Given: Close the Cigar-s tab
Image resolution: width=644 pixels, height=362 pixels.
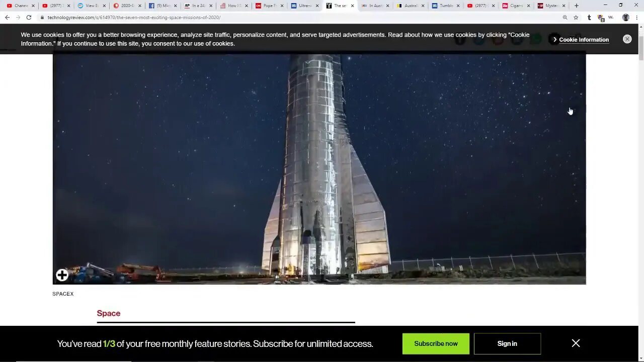Looking at the screenshot, I should click(528, 6).
